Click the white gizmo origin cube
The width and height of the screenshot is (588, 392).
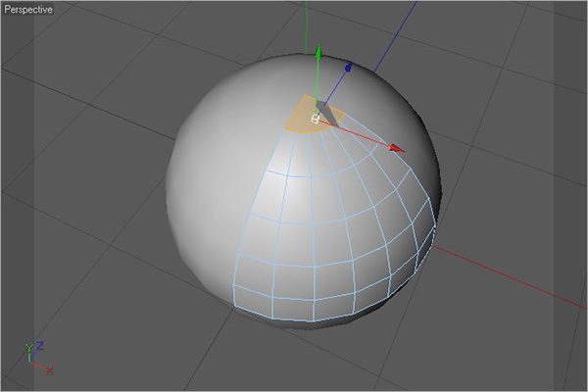(315, 120)
